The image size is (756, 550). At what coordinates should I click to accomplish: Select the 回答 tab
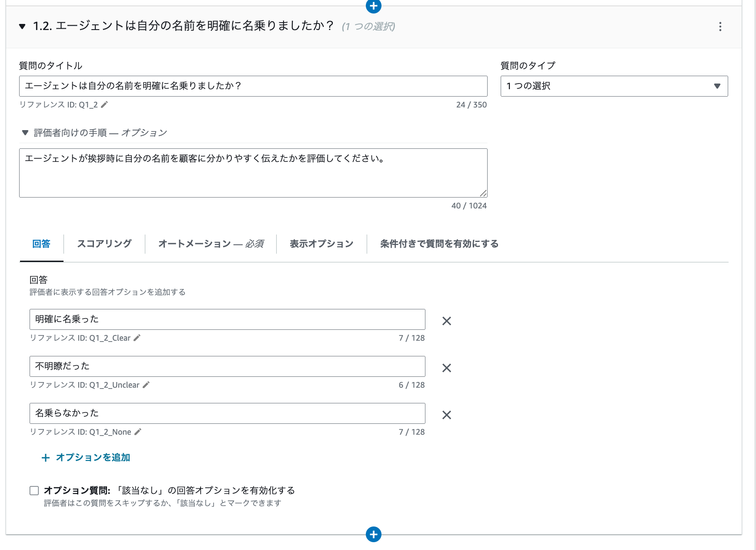(41, 244)
